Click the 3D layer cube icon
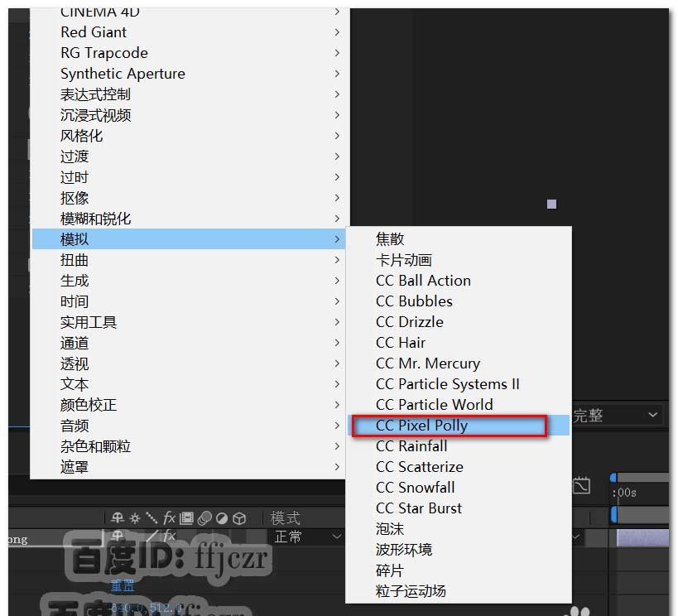 click(x=239, y=517)
